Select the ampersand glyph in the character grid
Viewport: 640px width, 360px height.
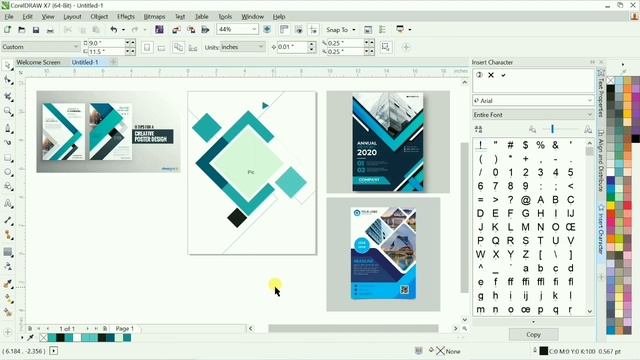tap(555, 145)
